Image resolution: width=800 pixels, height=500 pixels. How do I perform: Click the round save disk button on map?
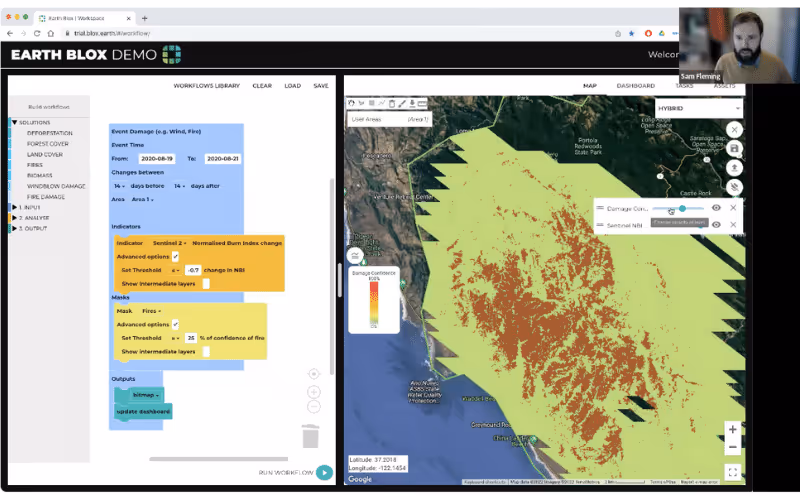pyautogui.click(x=734, y=148)
